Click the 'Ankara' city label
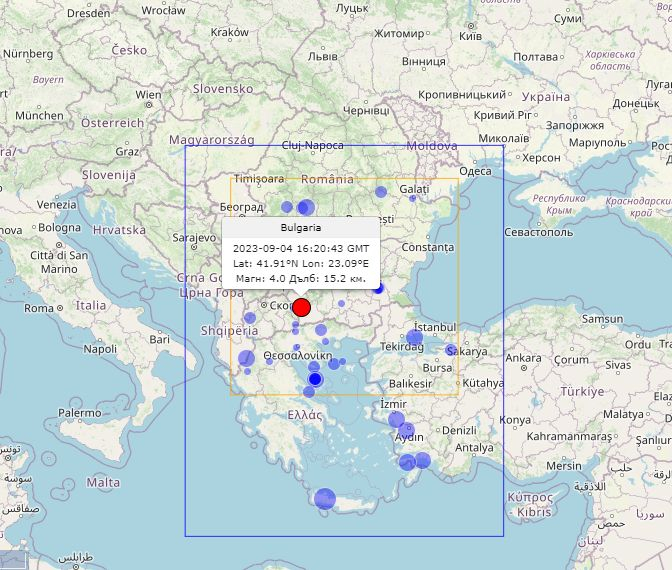The width and height of the screenshot is (672, 570). tap(521, 358)
